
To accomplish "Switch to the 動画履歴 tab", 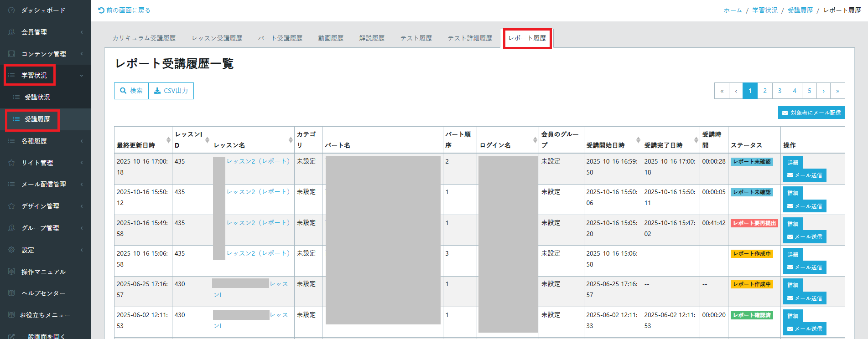I will [x=331, y=38].
